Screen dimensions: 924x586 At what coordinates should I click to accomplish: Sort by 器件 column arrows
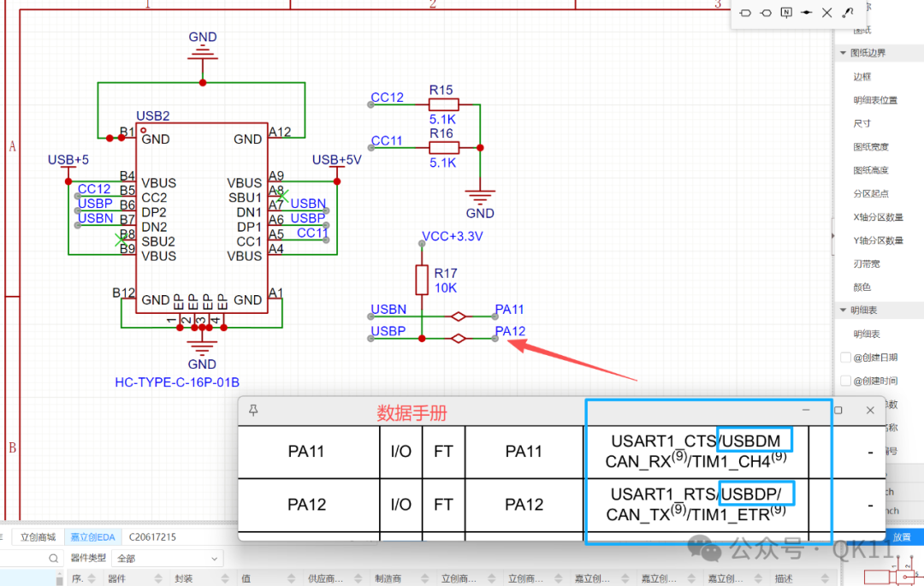pos(158,578)
